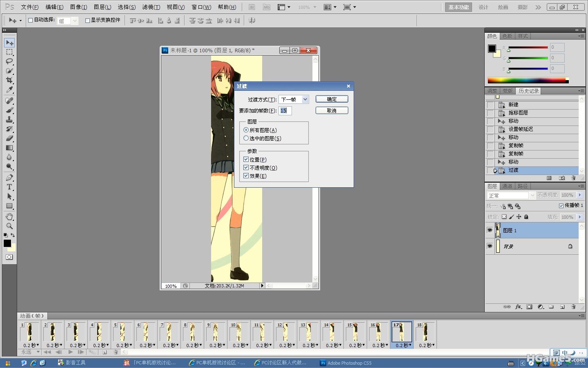Select the Gradient tool
Screen dimensions: 588x368
point(9,148)
